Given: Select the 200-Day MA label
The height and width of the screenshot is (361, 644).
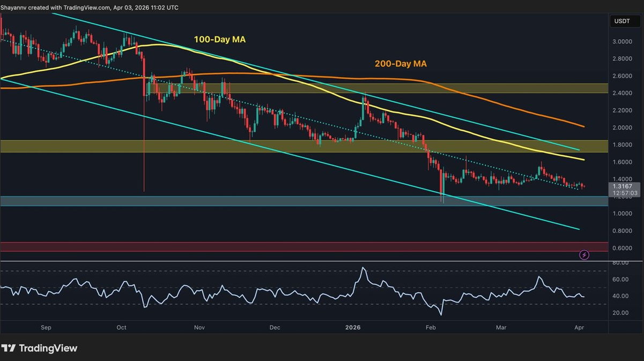Looking at the screenshot, I should pyautogui.click(x=401, y=64).
